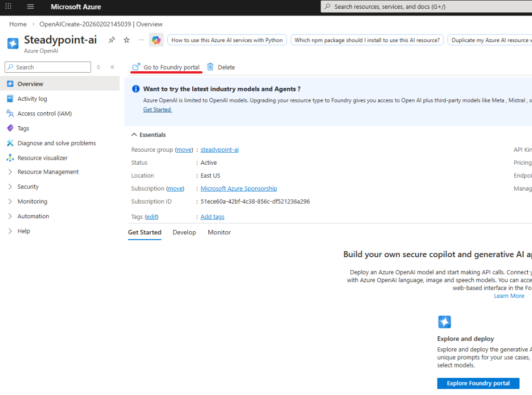Mark resource as favorite with star icon

[126, 40]
